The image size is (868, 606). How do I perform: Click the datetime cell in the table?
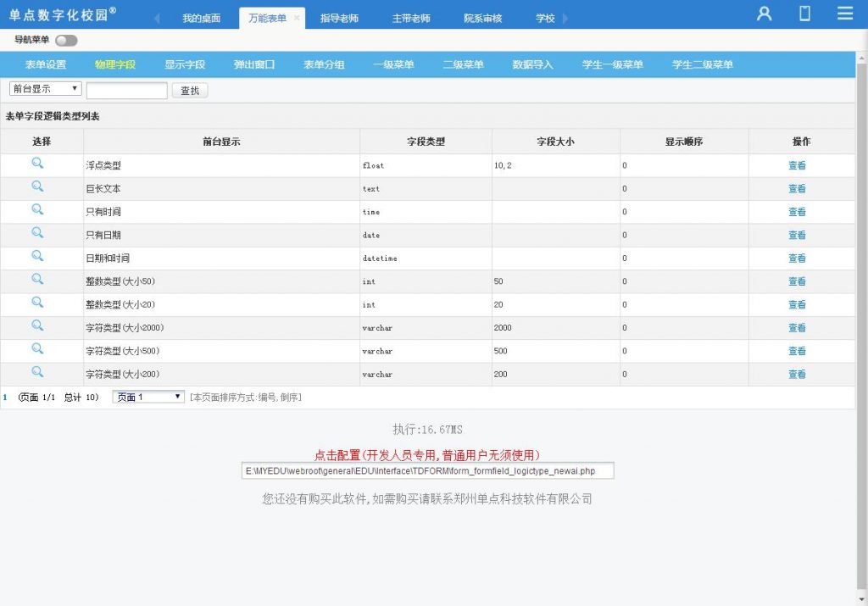426,259
